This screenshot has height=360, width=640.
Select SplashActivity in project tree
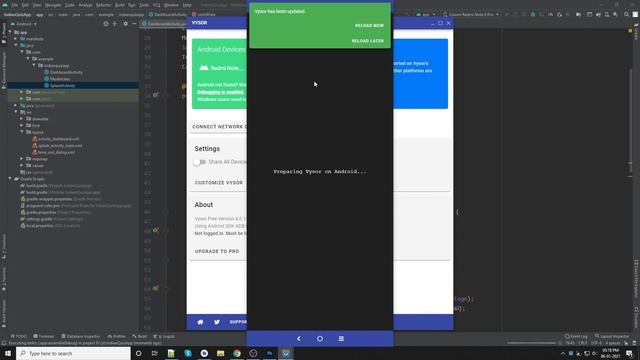pos(62,86)
